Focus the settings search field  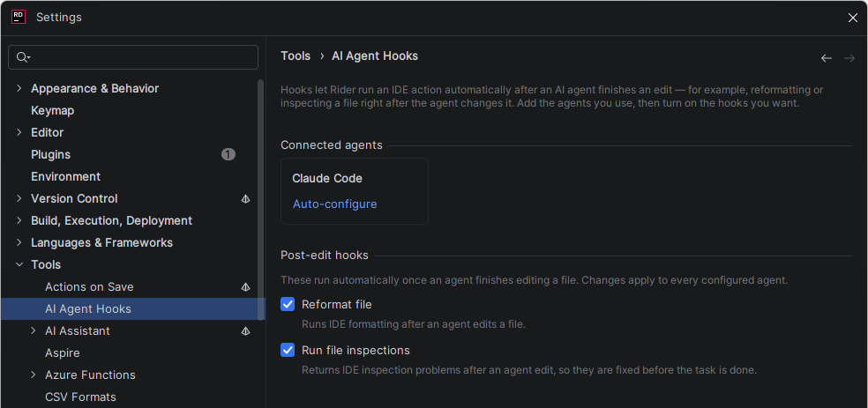pyautogui.click(x=133, y=57)
